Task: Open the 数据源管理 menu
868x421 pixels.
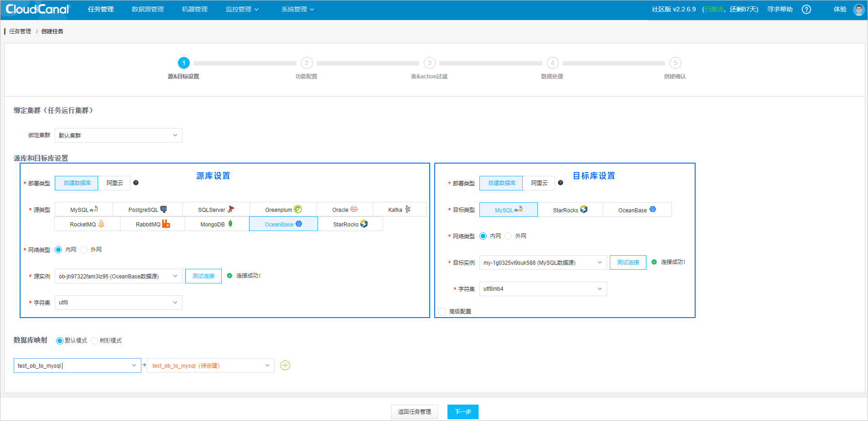Action: click(147, 9)
